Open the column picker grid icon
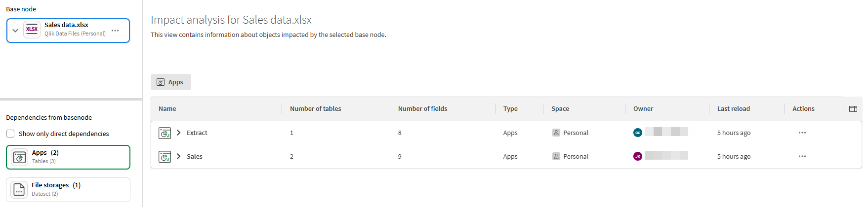The height and width of the screenshot is (207, 868). pyautogui.click(x=853, y=109)
